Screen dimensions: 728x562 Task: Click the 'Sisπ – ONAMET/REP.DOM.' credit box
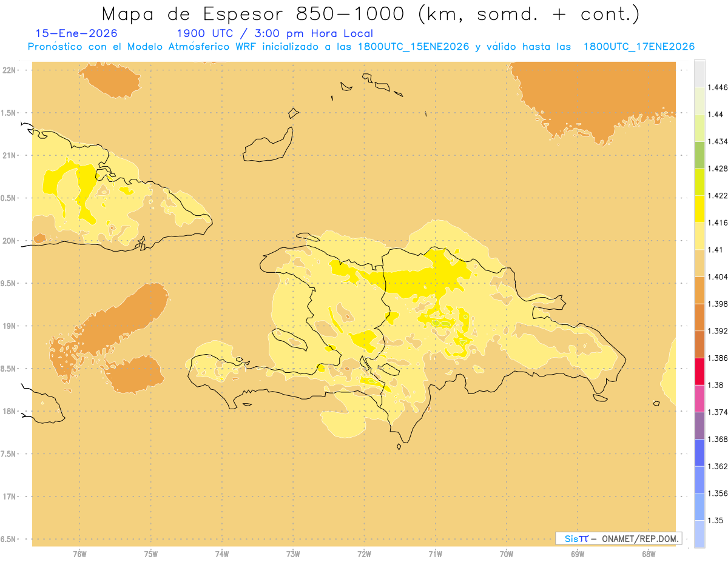(618, 538)
